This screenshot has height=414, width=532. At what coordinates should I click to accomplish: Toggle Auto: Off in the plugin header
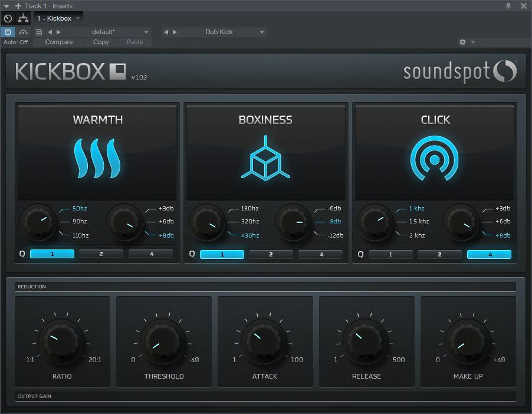pyautogui.click(x=15, y=42)
